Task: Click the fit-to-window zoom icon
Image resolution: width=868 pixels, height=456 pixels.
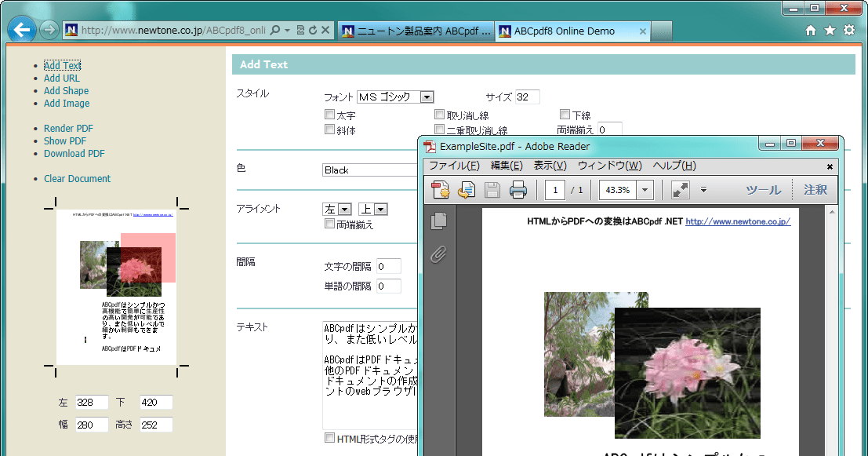Action: pos(679,189)
